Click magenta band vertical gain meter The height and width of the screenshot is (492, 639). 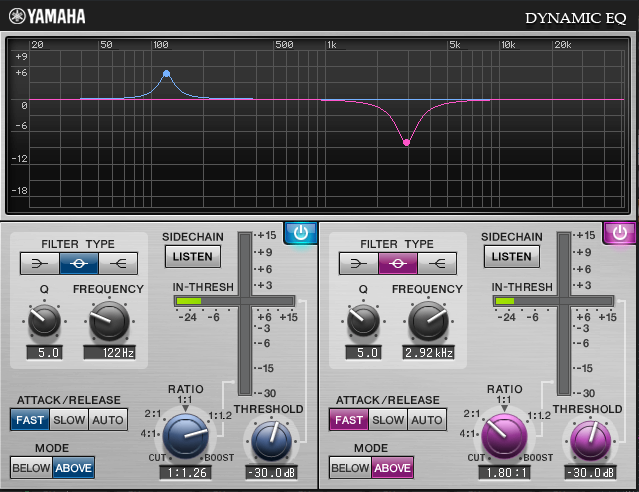pos(564,314)
